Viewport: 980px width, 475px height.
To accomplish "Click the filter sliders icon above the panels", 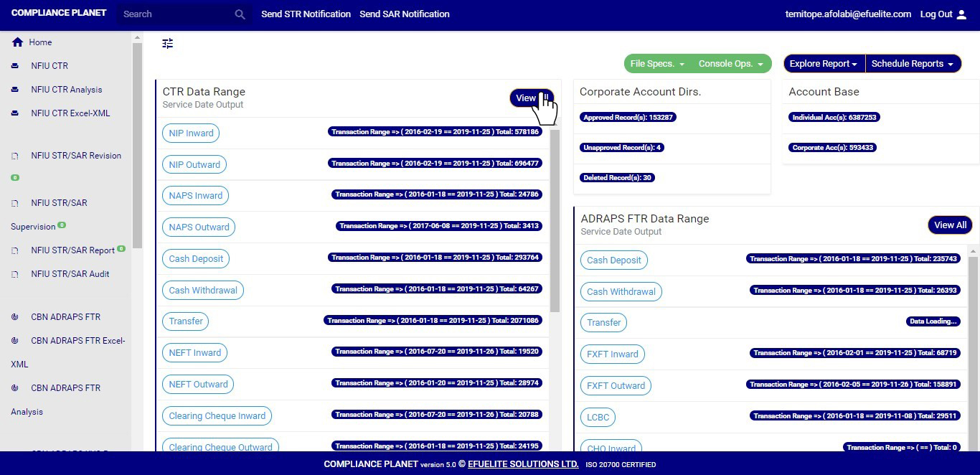I will (168, 44).
